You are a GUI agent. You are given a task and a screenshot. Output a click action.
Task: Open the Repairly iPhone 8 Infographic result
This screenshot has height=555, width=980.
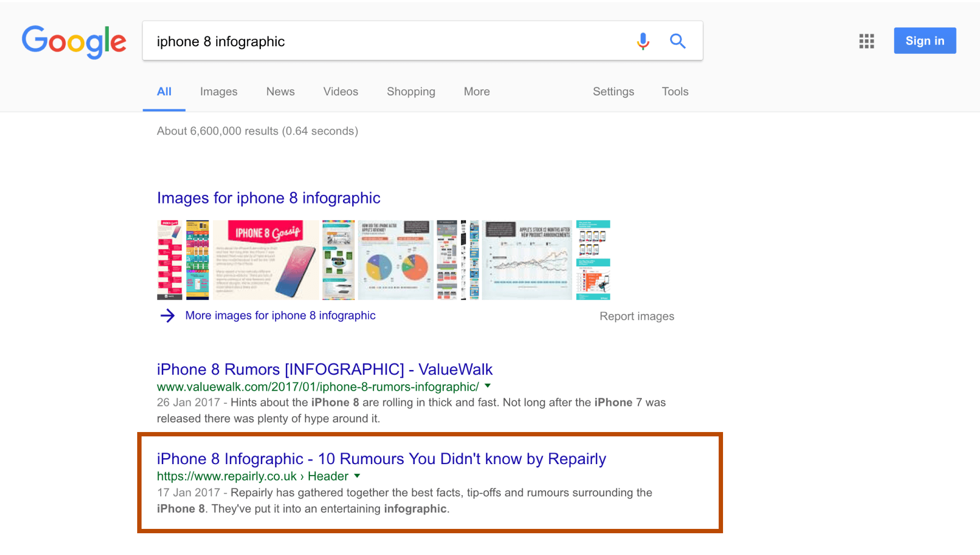[381, 459]
